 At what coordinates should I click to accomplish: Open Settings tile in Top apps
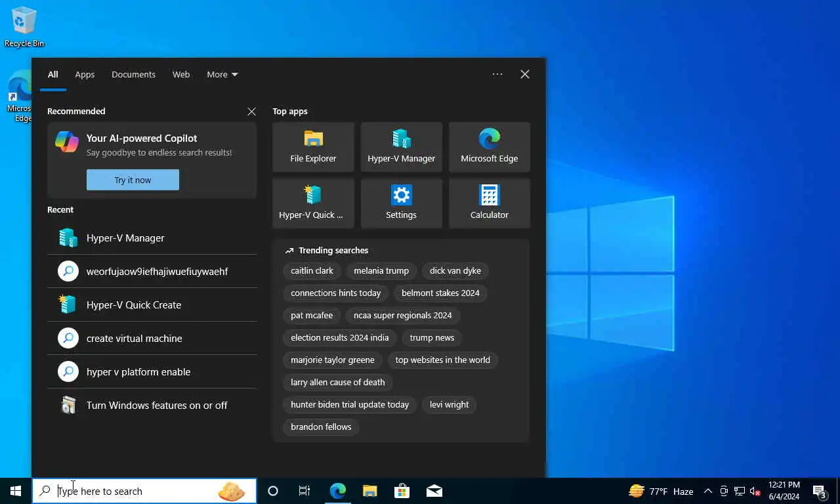tap(401, 203)
